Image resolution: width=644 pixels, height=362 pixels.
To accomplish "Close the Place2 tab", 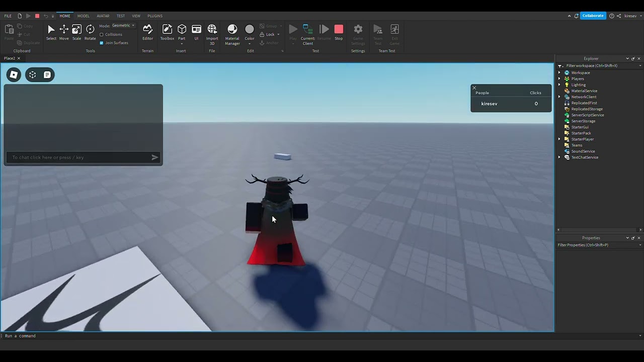I will (19, 58).
